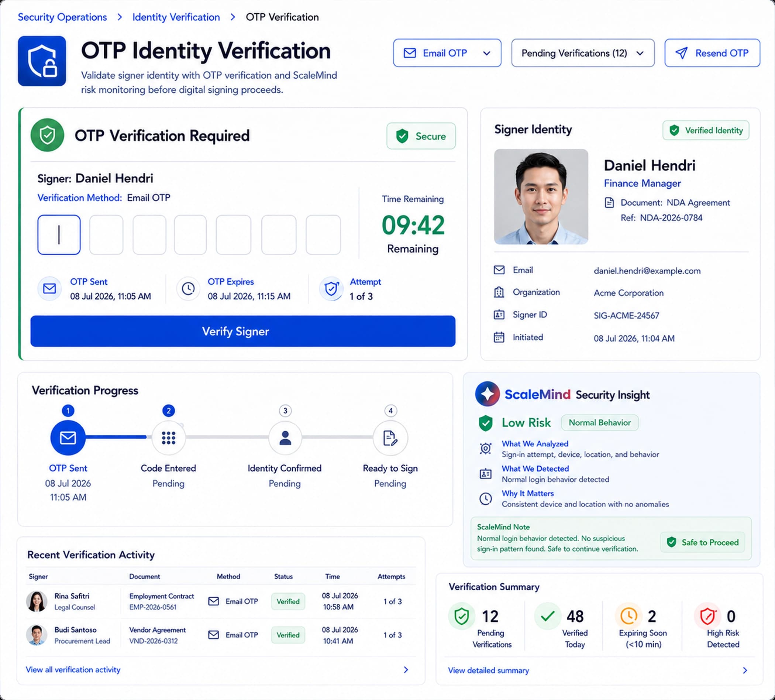Viewport: 775px width, 700px height.
Task: Go to Security Operations breadcrumb
Action: tap(62, 17)
